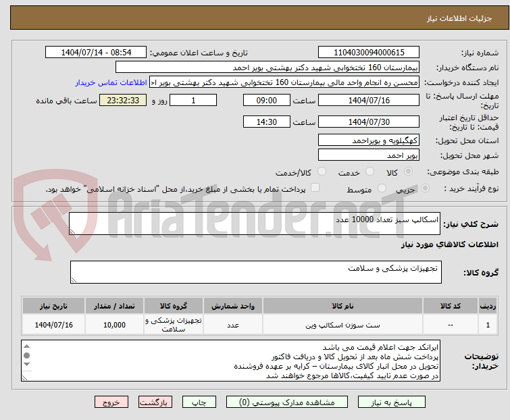Click the چاپ print button

[x=199, y=402]
